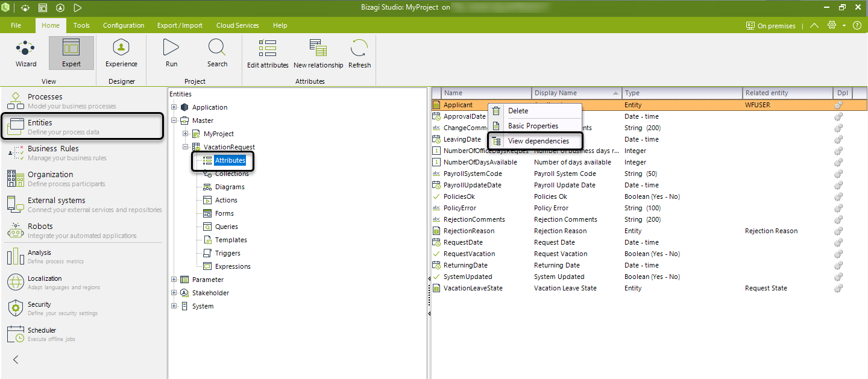868x379 pixels.
Task: Expand the System node
Action: 174,306
